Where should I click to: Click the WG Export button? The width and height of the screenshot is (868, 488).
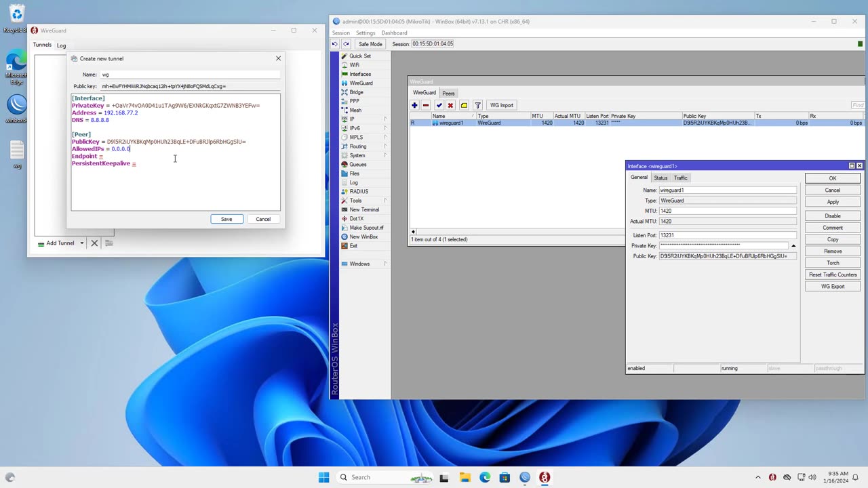click(x=833, y=286)
